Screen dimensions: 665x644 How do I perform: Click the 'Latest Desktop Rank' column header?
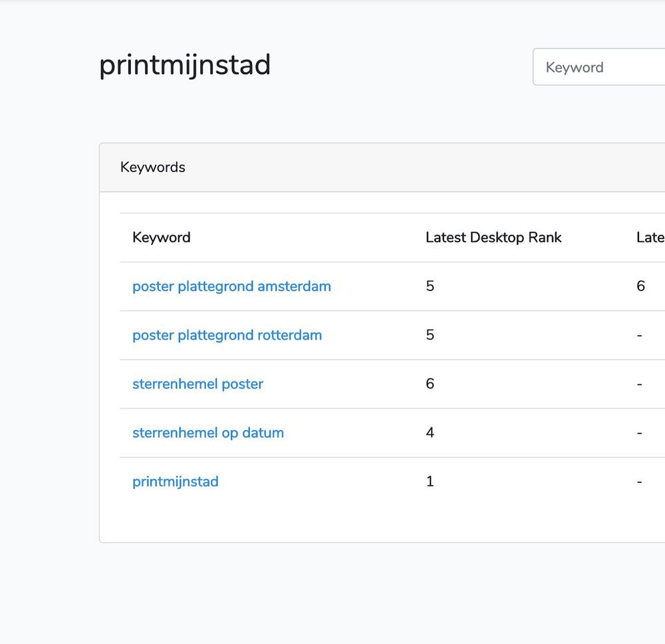[493, 237]
